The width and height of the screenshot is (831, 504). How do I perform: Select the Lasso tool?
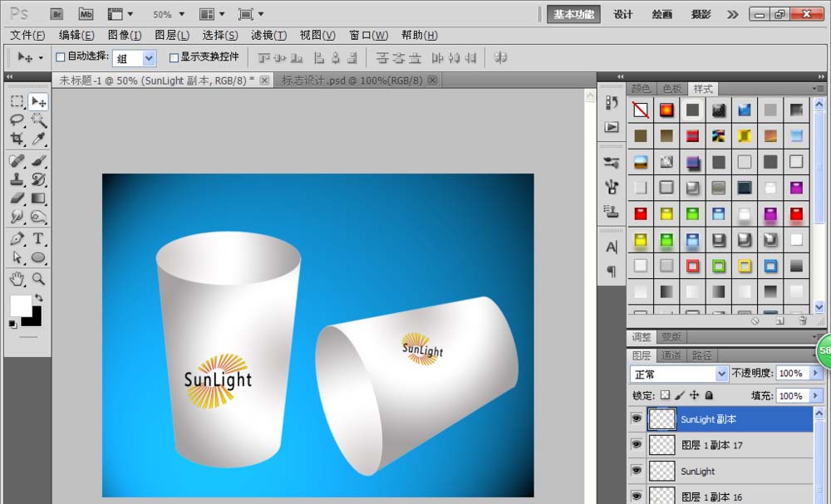click(x=17, y=120)
